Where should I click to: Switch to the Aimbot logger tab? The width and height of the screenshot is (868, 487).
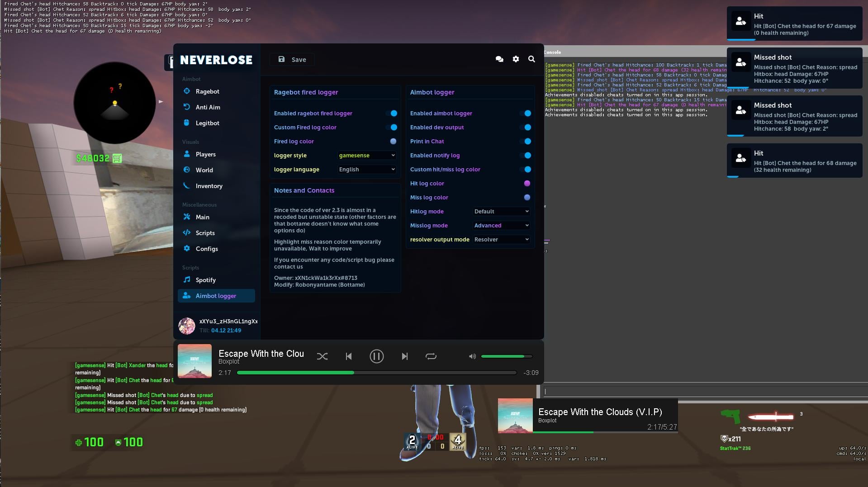[x=216, y=295]
